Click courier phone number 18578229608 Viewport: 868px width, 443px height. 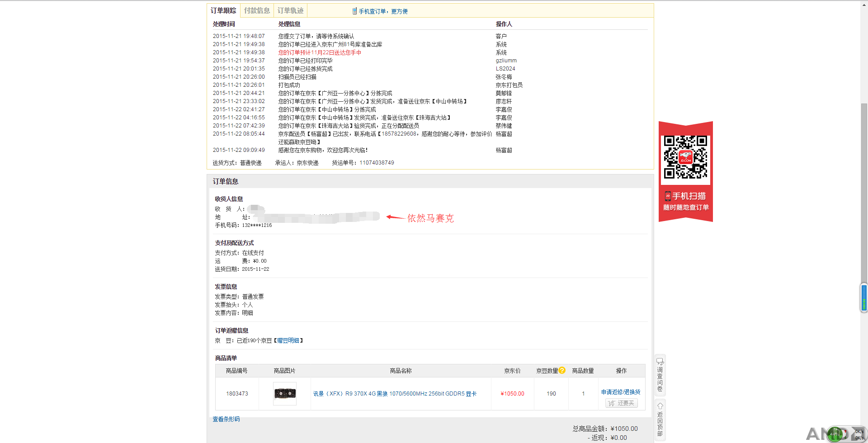(x=399, y=134)
